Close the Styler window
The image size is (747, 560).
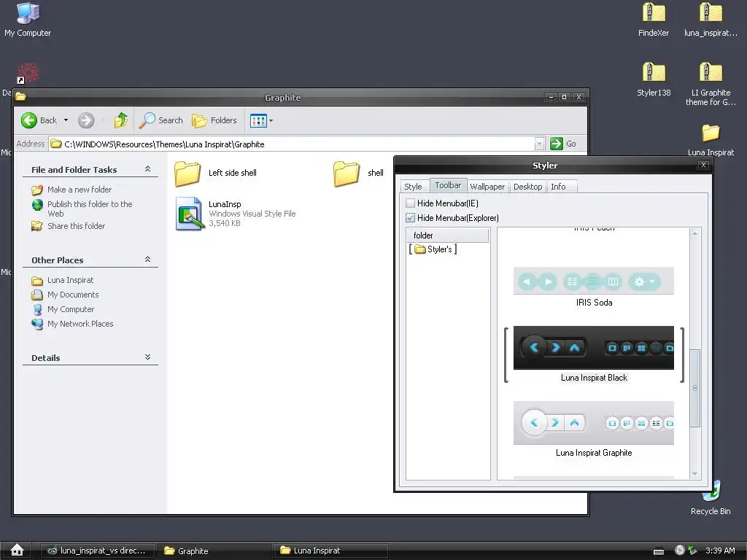click(x=704, y=165)
